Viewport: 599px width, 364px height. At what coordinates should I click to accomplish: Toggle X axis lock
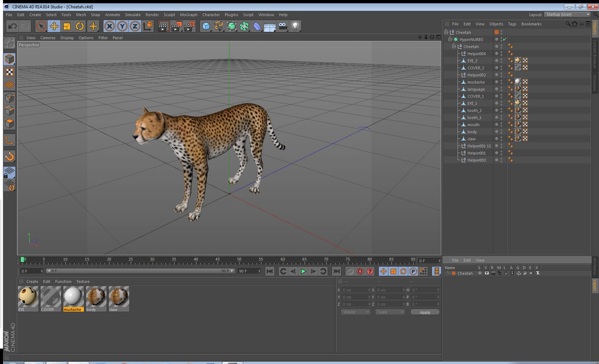[109, 26]
